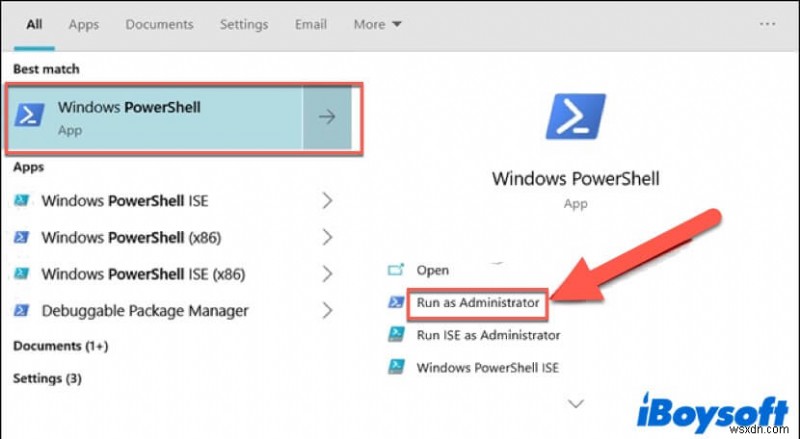This screenshot has width=800, height=439.
Task: Select Debuggable Package Manager result
Action: tap(145, 311)
